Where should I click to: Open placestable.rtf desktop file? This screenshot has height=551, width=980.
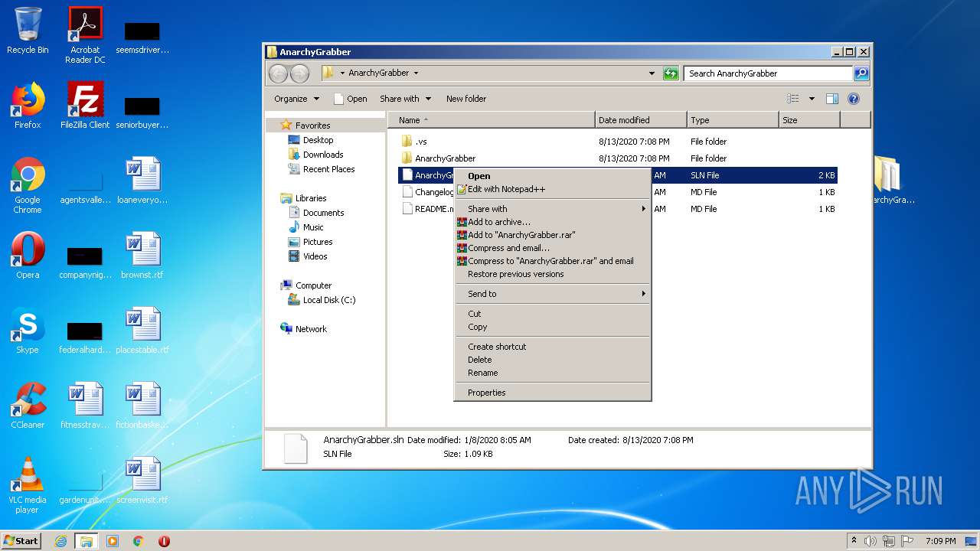(142, 331)
